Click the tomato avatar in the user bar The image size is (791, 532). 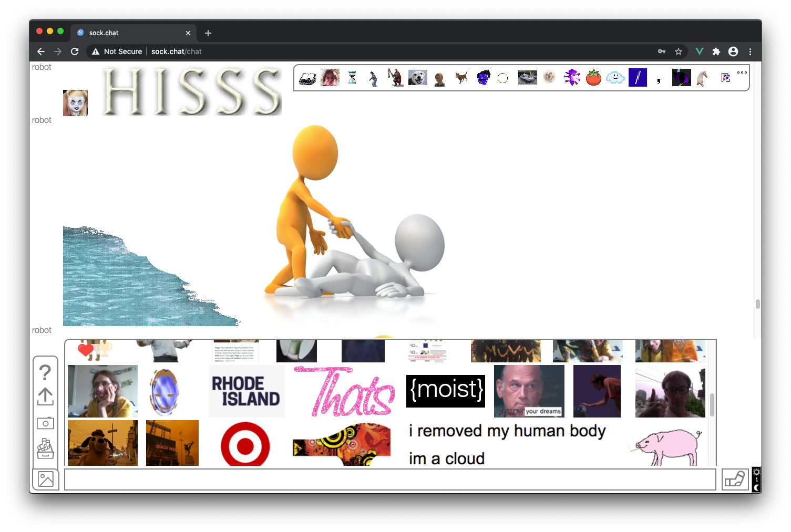click(593, 78)
